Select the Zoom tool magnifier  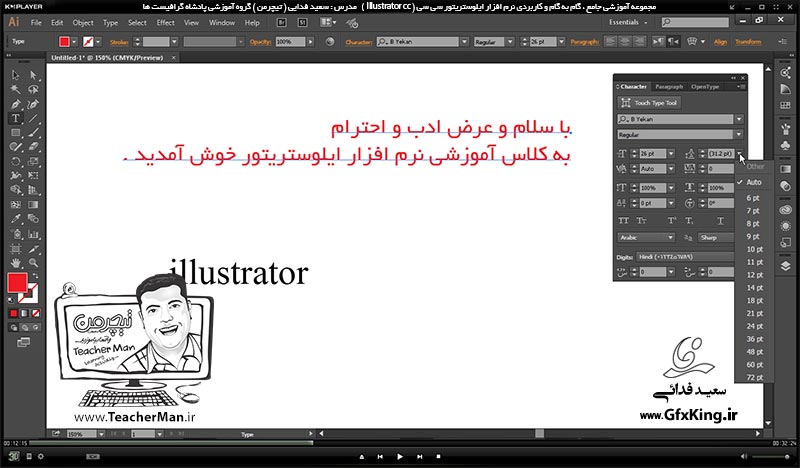(x=33, y=263)
